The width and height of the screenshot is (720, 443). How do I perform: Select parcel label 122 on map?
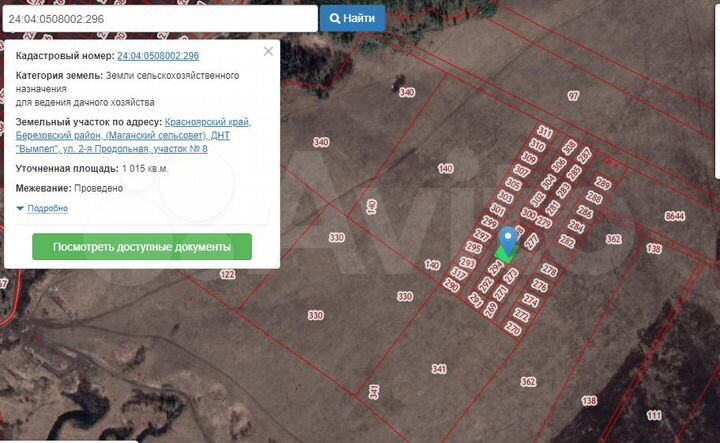click(227, 275)
